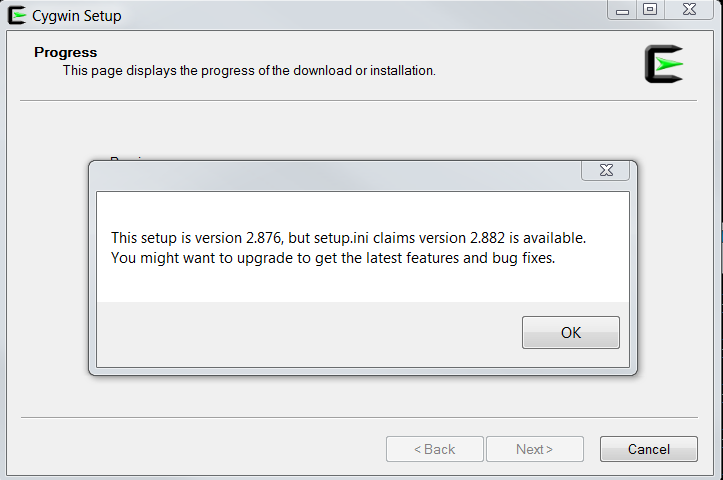The width and height of the screenshot is (723, 480).
Task: Maximize the Cygwin Setup window
Action: pyautogui.click(x=650, y=10)
